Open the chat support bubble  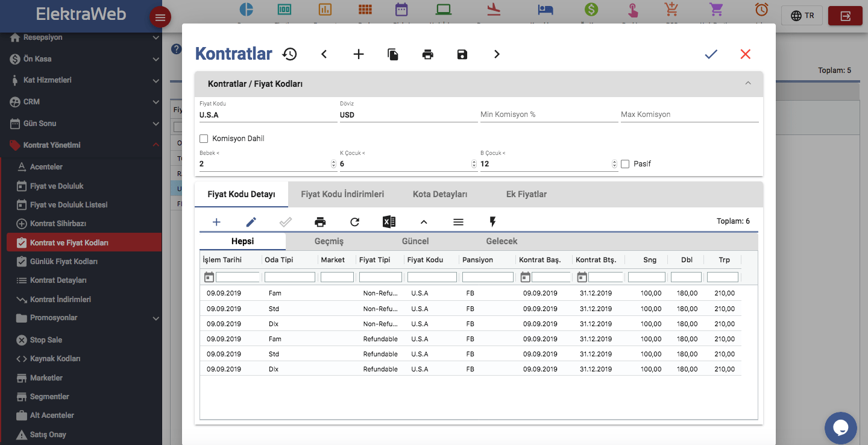(840, 428)
